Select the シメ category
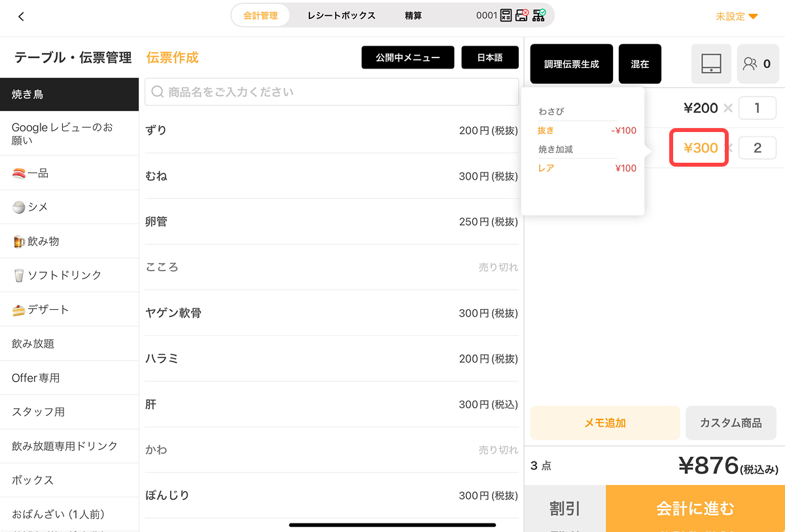 [69, 207]
